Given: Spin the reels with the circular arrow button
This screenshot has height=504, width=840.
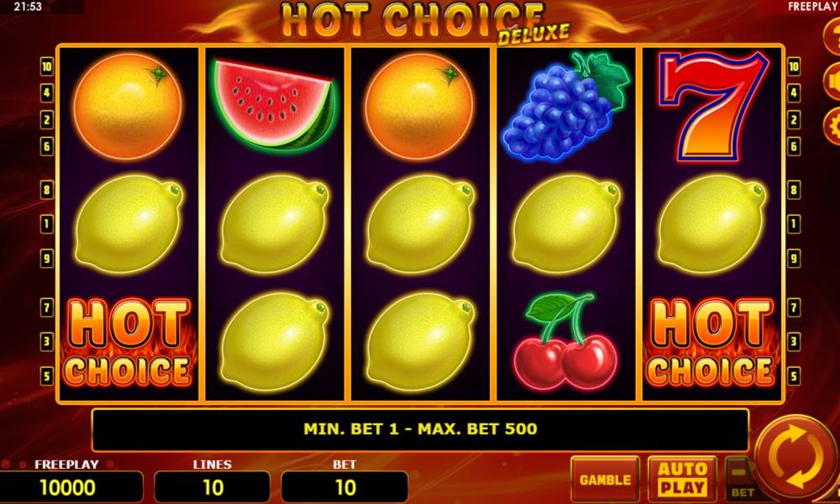Looking at the screenshot, I should [x=797, y=458].
